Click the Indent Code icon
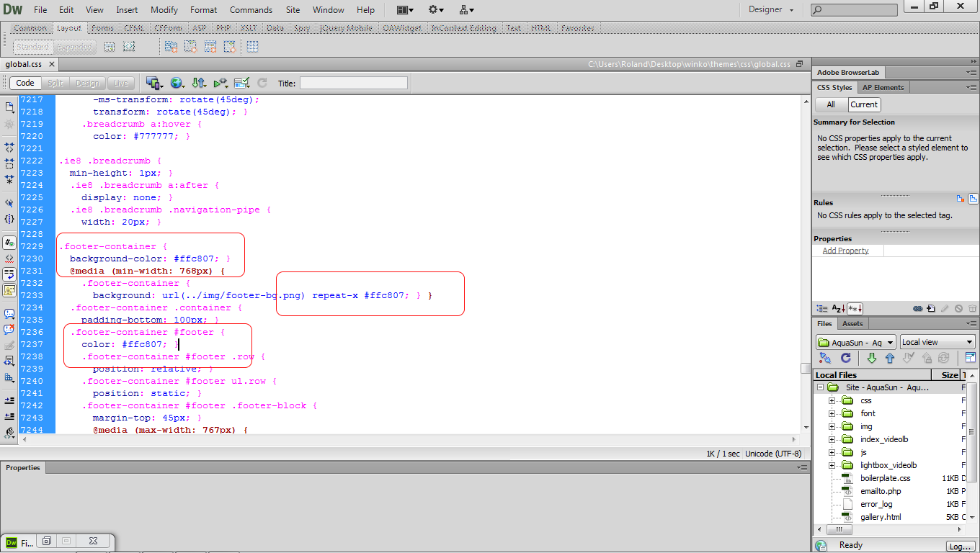This screenshot has width=980, height=553. (x=9, y=401)
